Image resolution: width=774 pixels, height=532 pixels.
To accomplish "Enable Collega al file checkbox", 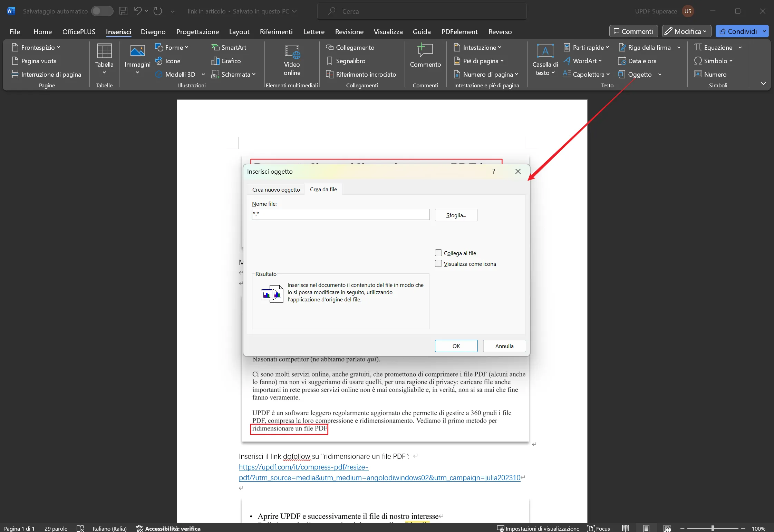I will [438, 253].
